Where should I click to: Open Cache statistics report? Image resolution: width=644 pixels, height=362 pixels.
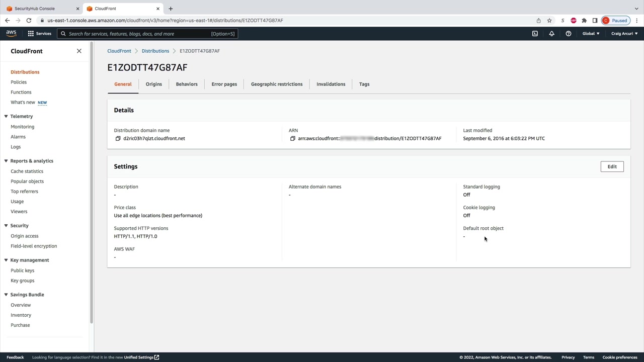pyautogui.click(x=27, y=171)
